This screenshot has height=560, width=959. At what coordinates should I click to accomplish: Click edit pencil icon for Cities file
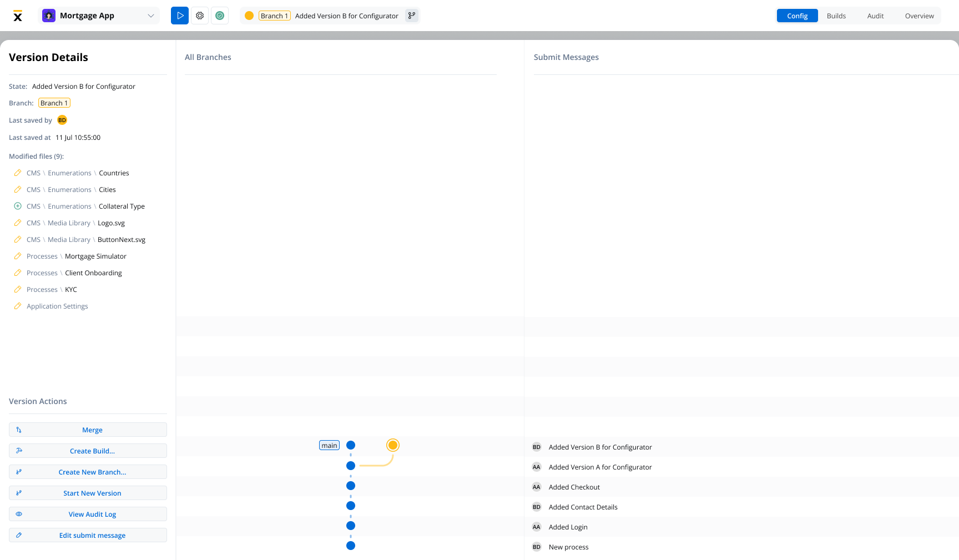pyautogui.click(x=18, y=189)
